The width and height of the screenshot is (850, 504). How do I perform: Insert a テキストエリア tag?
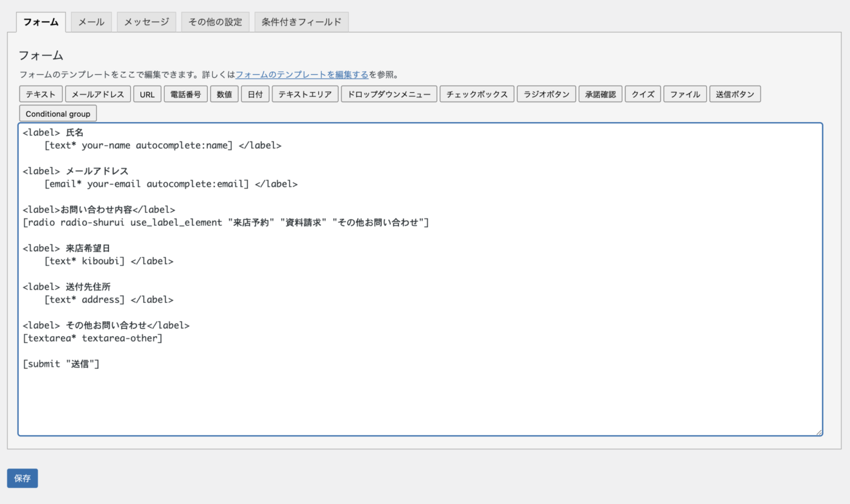pos(305,94)
